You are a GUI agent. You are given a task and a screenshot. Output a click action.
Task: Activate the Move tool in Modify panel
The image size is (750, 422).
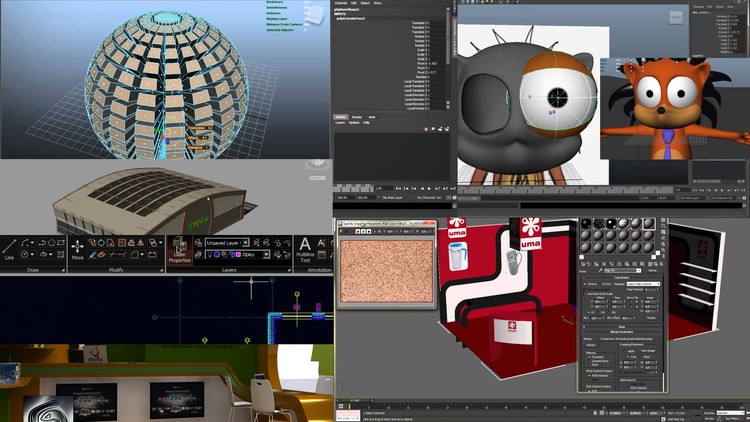click(77, 249)
